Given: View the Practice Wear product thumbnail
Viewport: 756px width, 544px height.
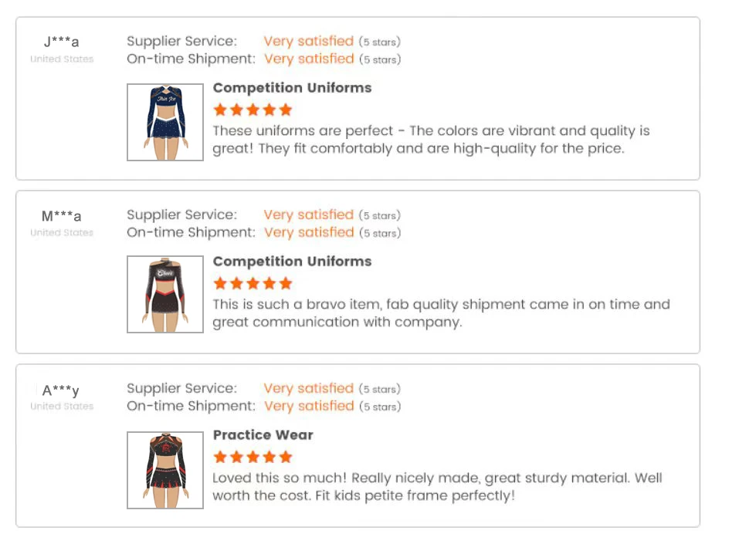Looking at the screenshot, I should click(x=165, y=469).
